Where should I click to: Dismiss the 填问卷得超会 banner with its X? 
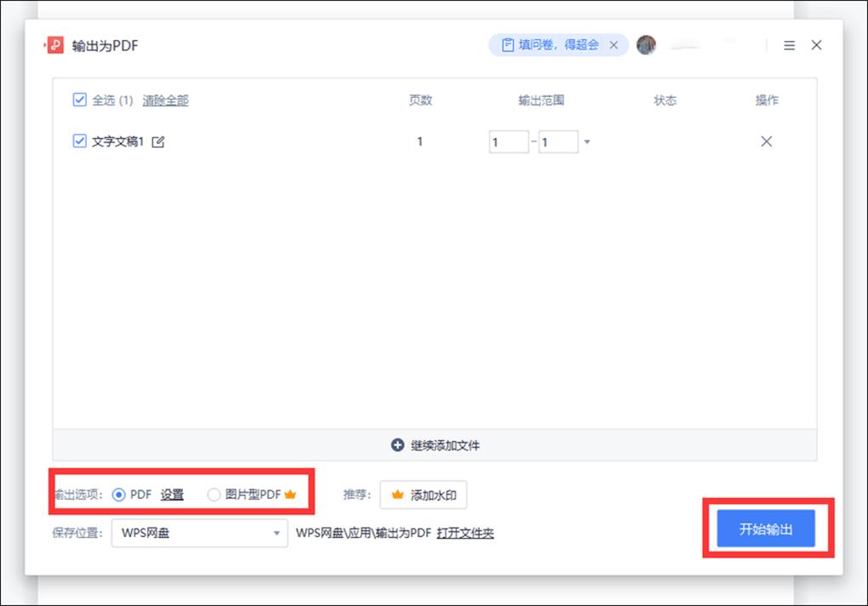click(x=614, y=45)
